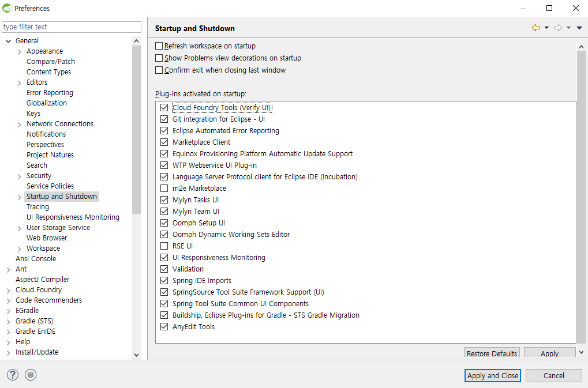Click right pane scrollbar down arrow
Viewport: 588px width, 388px height.
581,352
